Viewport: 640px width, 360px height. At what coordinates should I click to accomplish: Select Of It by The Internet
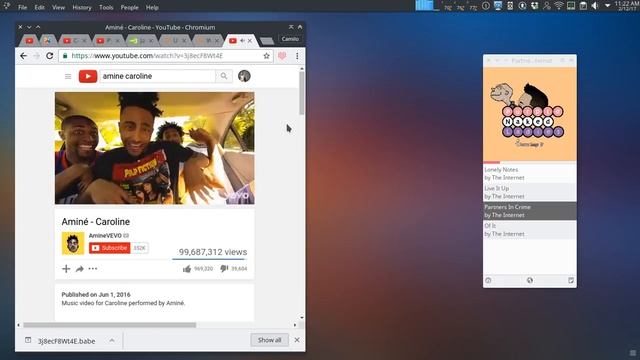[530, 230]
